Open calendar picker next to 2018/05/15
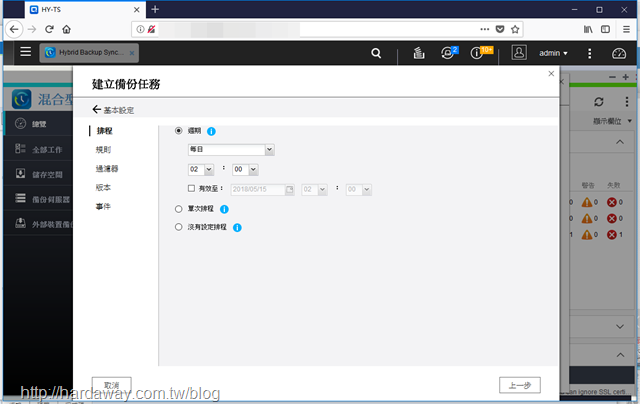This screenshot has width=640, height=404. tap(289, 189)
